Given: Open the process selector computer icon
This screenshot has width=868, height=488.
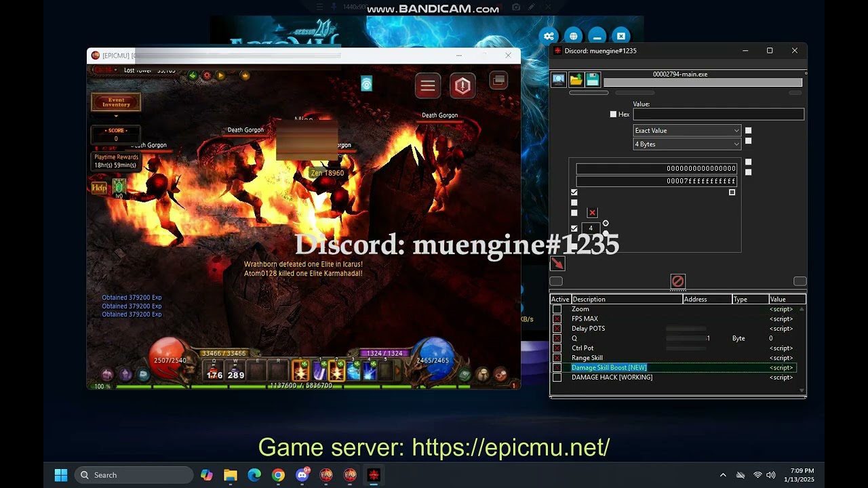Looking at the screenshot, I should [x=559, y=80].
